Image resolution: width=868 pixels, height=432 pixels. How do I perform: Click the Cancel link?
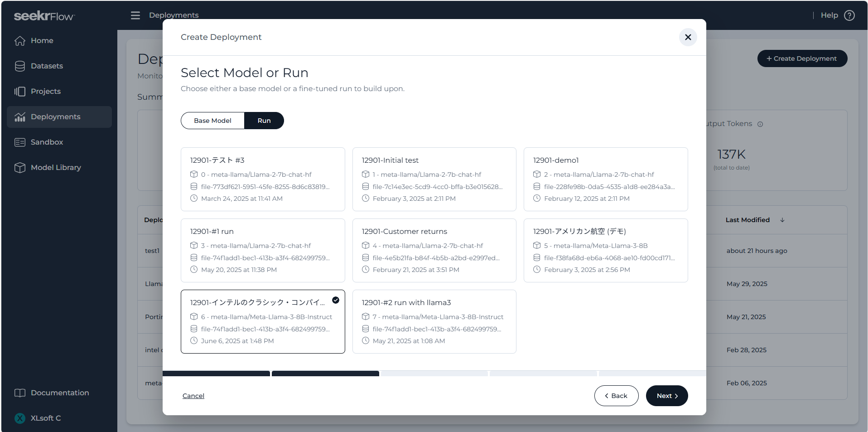tap(193, 396)
